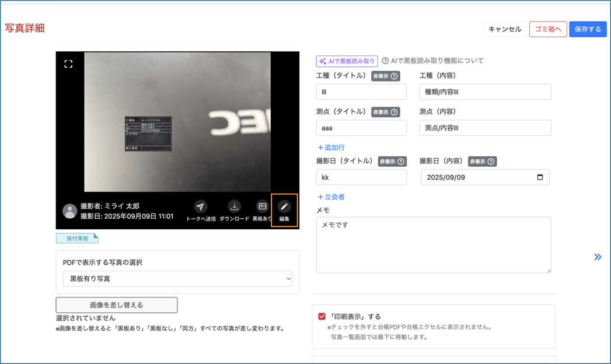Toggle the 黒板あり blackboard icon

(x=262, y=207)
